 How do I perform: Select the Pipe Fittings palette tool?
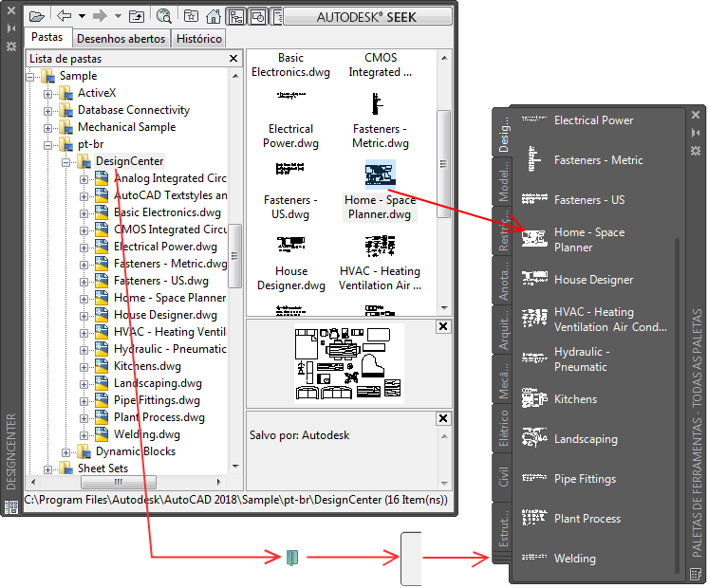coord(568,478)
